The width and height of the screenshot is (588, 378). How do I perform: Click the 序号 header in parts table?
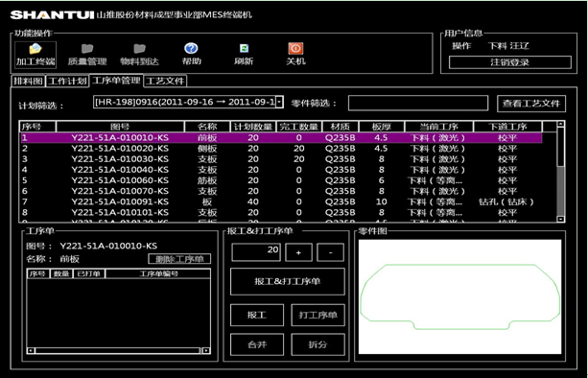37,127
